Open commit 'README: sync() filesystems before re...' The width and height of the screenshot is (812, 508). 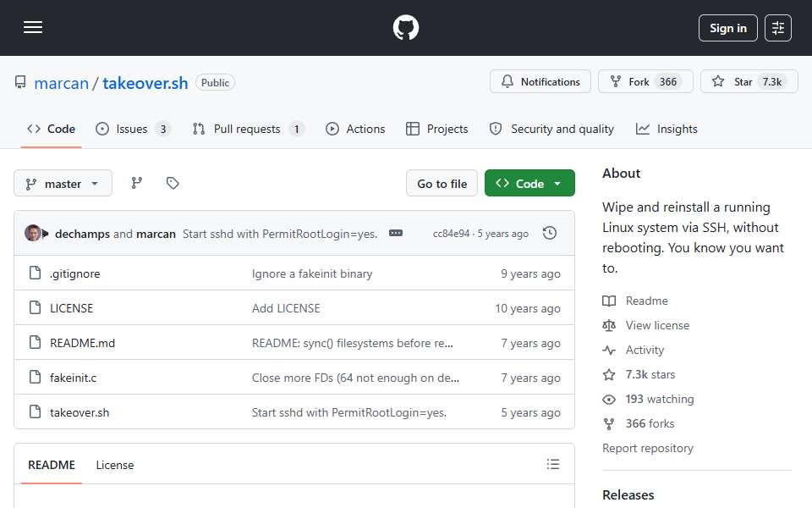coord(352,343)
